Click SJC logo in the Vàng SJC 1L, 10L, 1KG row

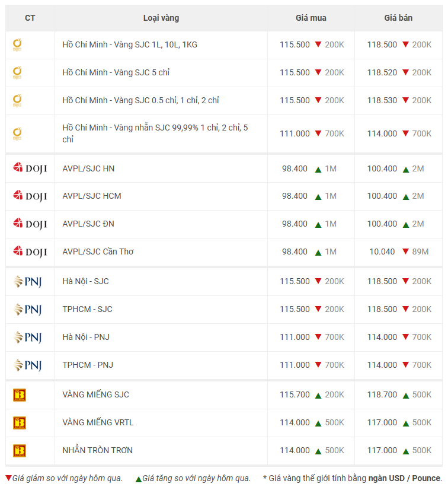(17, 45)
